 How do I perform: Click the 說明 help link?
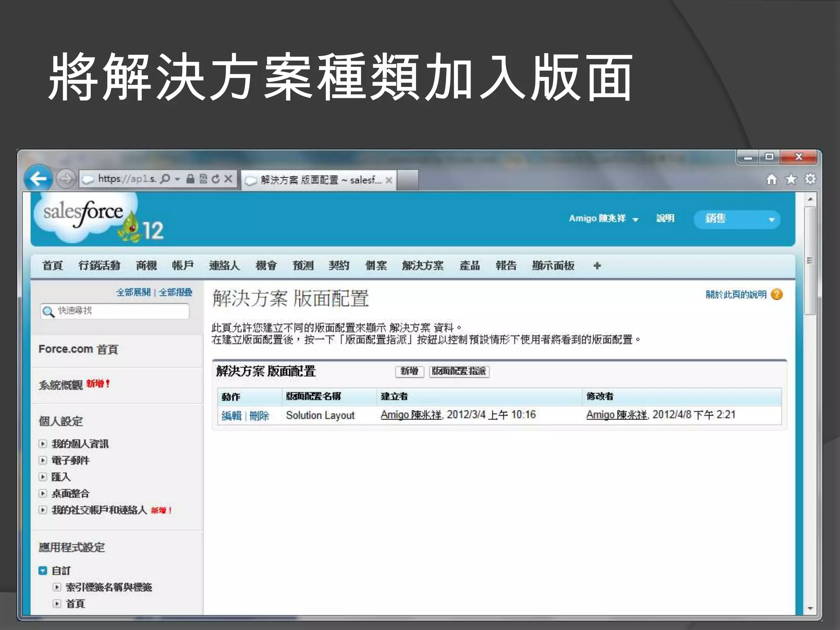tap(665, 219)
